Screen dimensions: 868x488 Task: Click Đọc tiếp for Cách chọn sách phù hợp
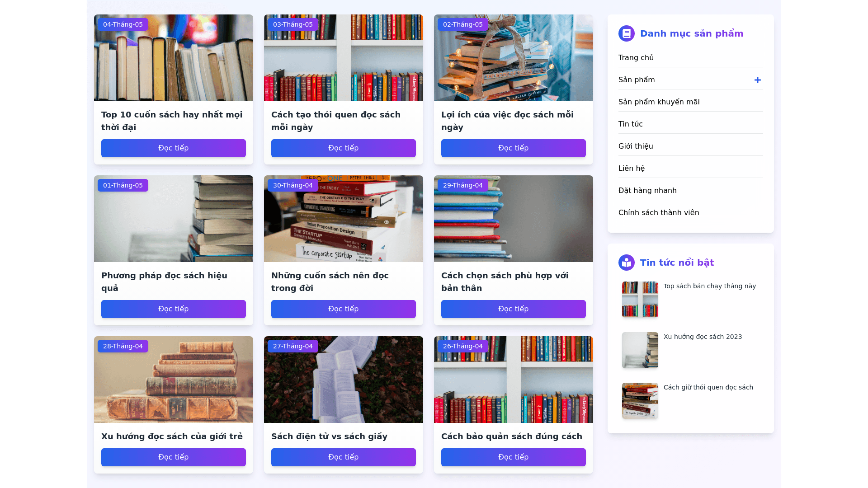[x=514, y=309]
